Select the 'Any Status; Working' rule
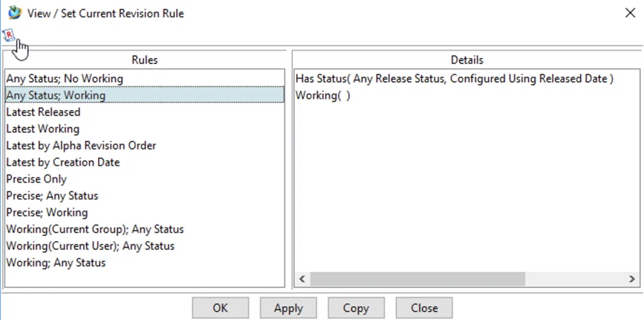 144,96
